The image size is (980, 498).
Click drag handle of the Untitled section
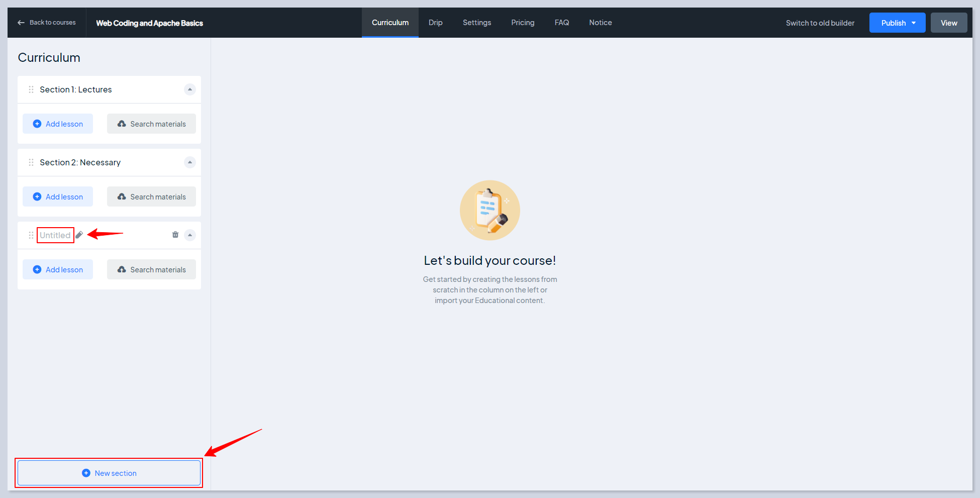(x=31, y=235)
